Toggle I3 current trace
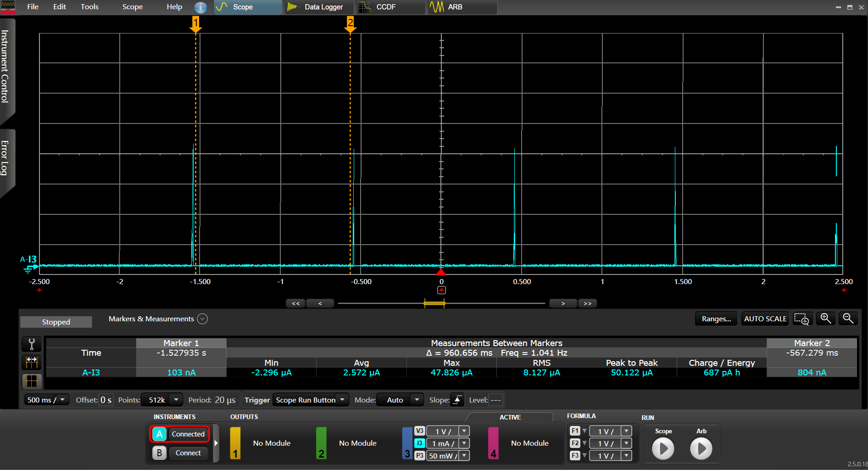 419,443
